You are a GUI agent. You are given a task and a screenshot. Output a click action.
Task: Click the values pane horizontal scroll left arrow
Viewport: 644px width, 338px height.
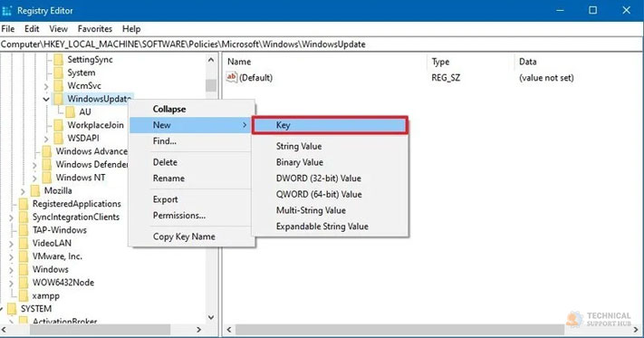229,329
